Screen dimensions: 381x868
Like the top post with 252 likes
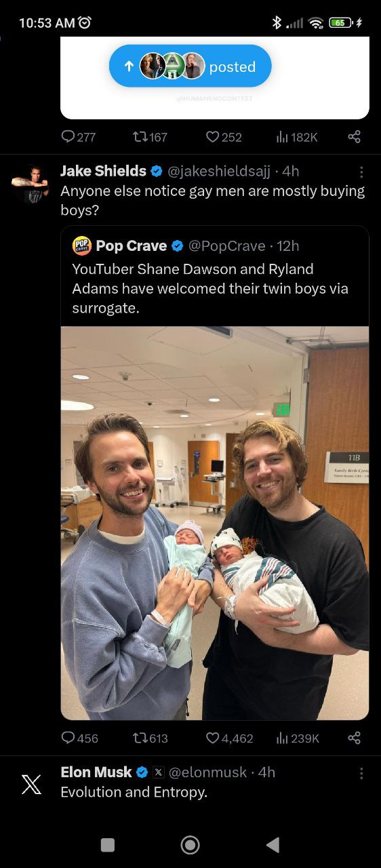click(224, 137)
